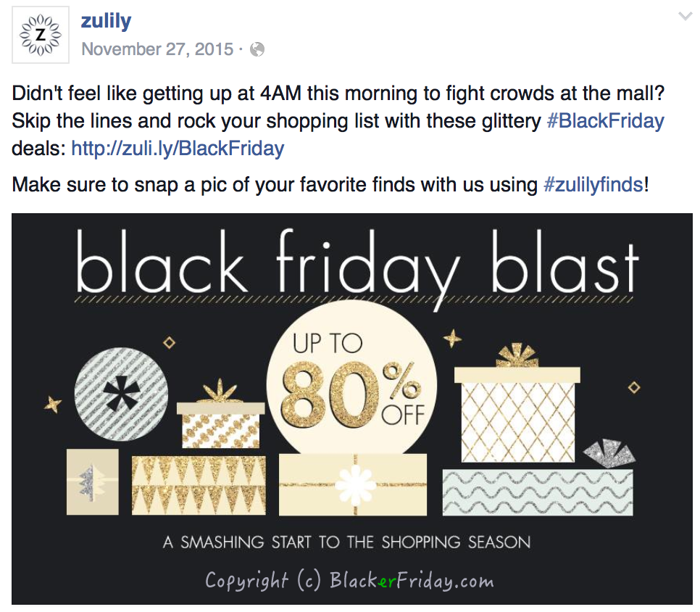Viewport: 700px width, 612px height.
Task: Expand the post options chevron
Action: pos(685,17)
